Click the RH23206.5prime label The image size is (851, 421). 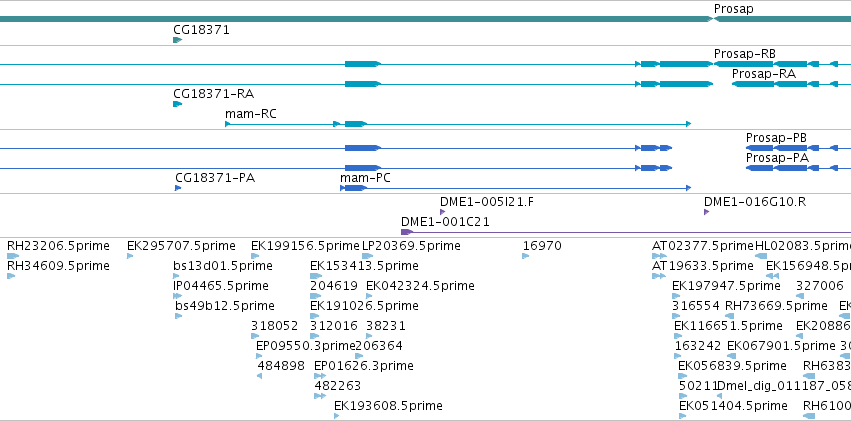[58, 246]
